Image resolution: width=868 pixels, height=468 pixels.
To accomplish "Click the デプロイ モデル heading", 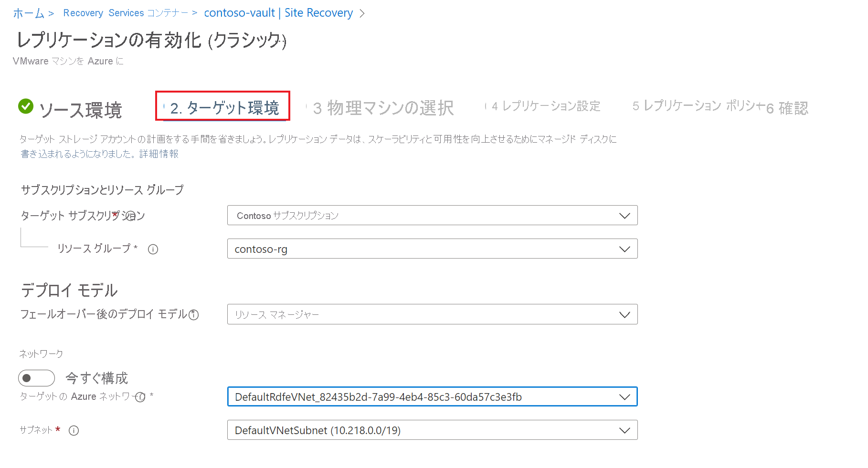I will pyautogui.click(x=69, y=290).
